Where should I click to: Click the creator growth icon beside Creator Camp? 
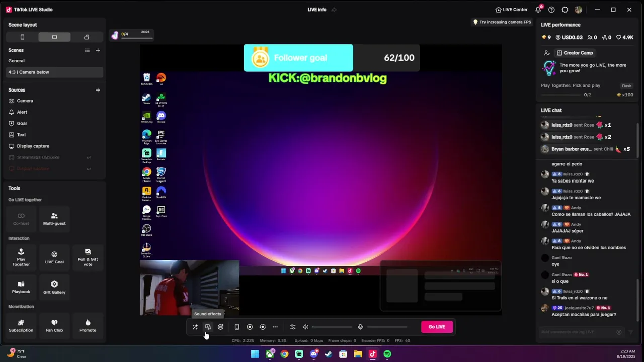547,53
